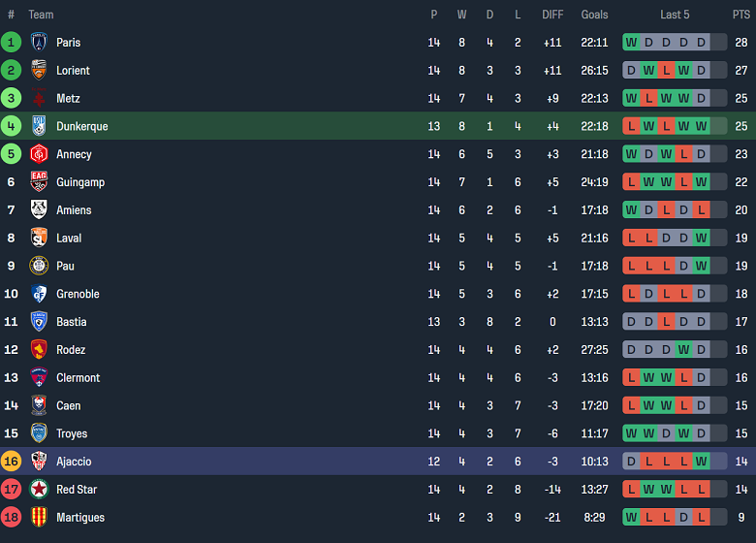Open the Amiens team page link
The width and height of the screenshot is (756, 543).
(74, 210)
